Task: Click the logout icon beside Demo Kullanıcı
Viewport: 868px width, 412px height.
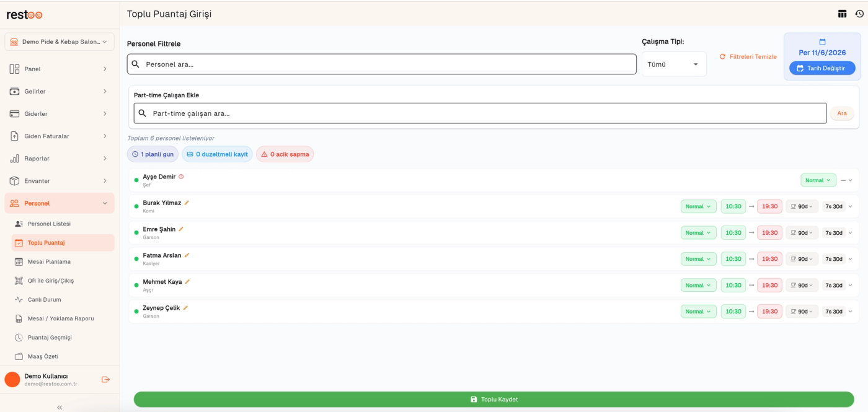Action: point(105,380)
